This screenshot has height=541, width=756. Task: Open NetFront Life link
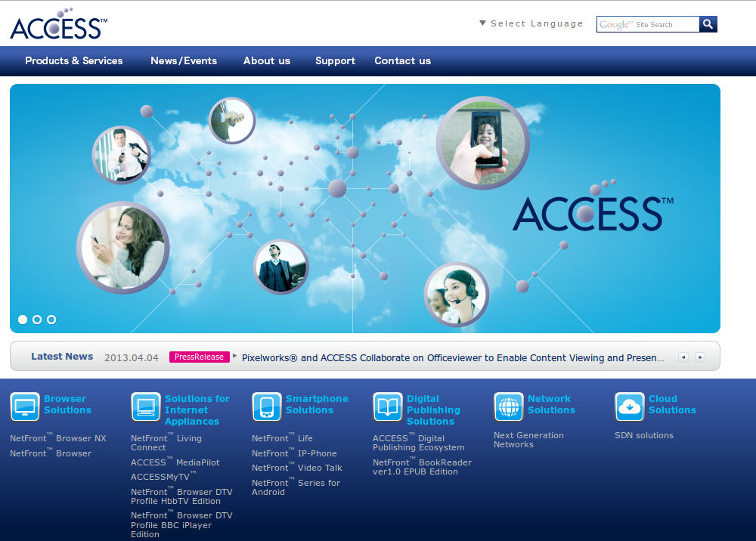pyautogui.click(x=282, y=438)
